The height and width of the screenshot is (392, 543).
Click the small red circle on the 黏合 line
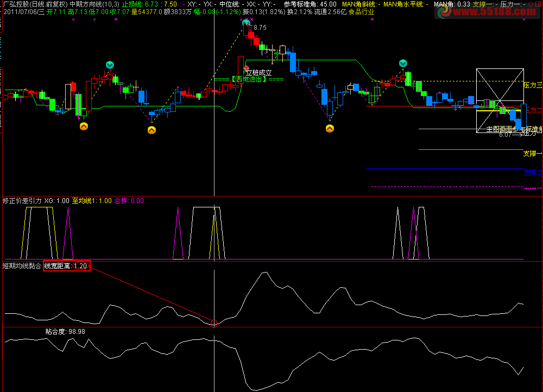coord(213,323)
